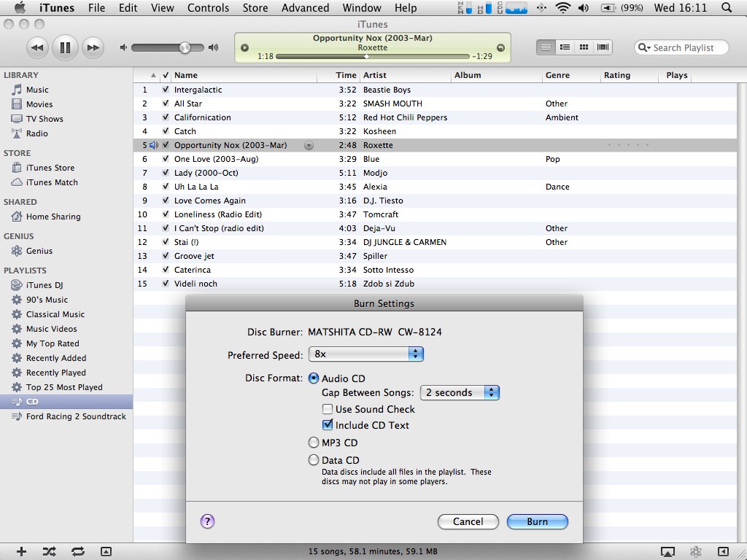Toggle shuffle playback
Screen dimensions: 747x560
49,551
